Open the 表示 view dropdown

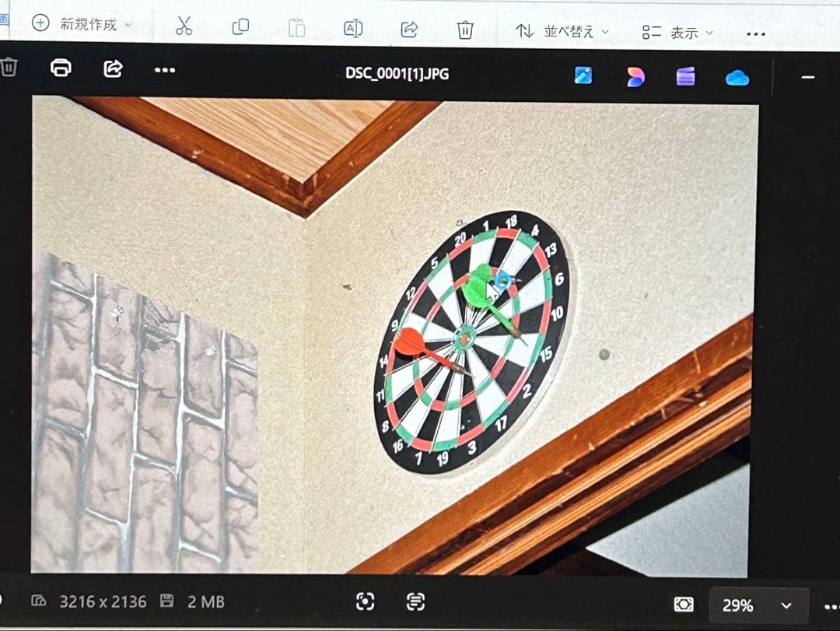click(677, 33)
